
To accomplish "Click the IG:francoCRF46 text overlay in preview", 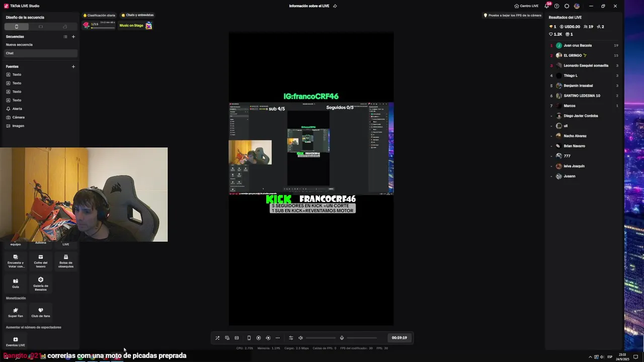I will click(311, 96).
